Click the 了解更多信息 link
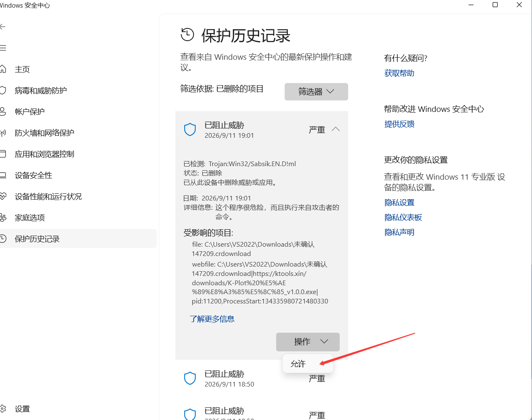 [x=212, y=319]
